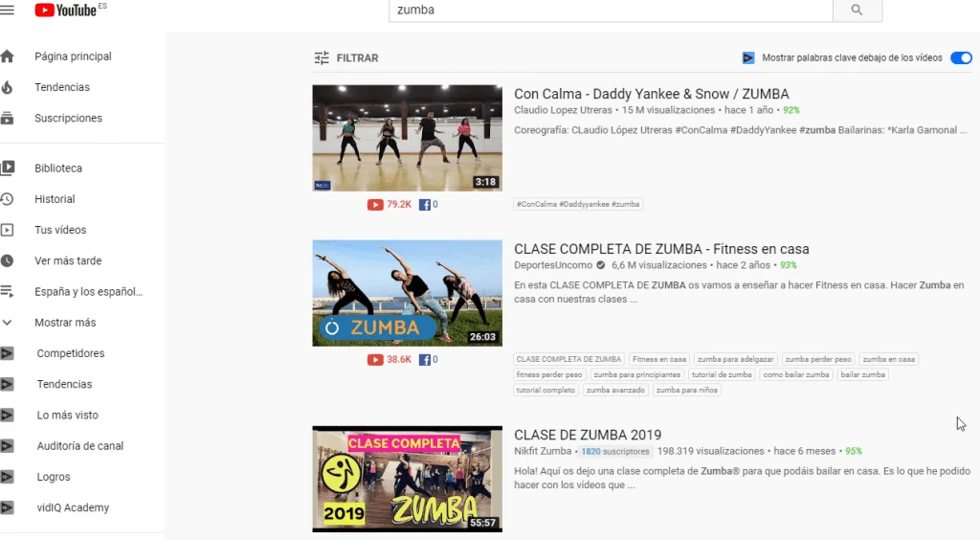Viewport: 980px width, 540px height.
Task: Open the hamburger guide menu
Action: pos(7,10)
